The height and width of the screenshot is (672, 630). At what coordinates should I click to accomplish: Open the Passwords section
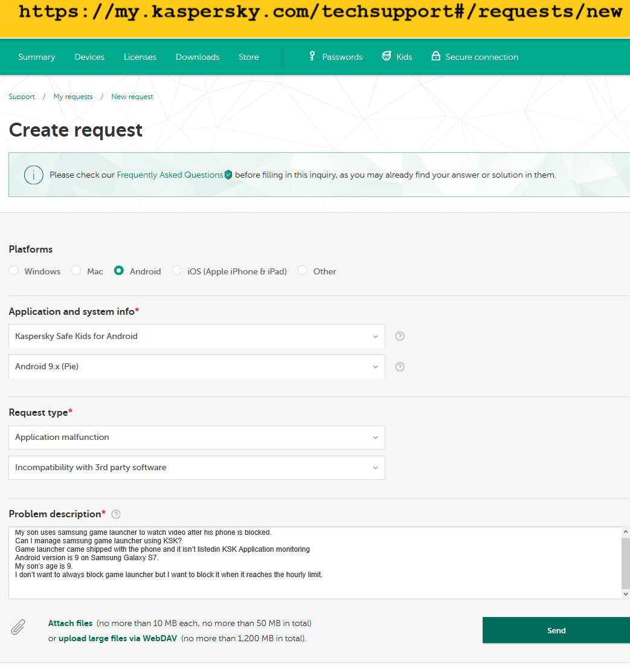coord(342,57)
